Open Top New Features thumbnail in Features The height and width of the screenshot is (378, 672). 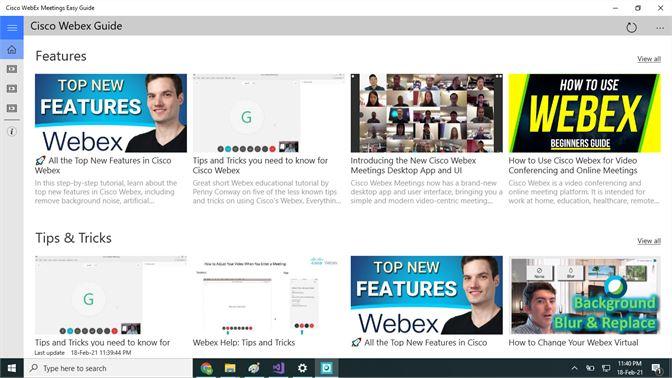click(111, 113)
